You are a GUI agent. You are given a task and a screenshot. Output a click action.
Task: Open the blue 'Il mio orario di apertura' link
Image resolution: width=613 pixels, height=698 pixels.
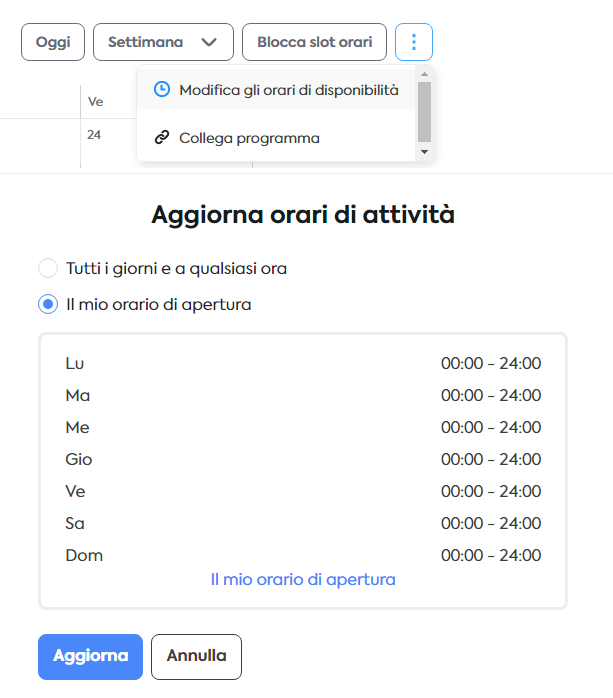tap(303, 579)
